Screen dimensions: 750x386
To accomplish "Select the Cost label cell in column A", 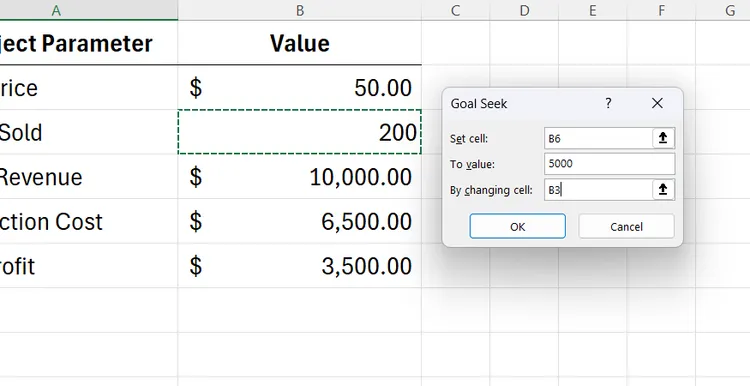I will point(88,221).
